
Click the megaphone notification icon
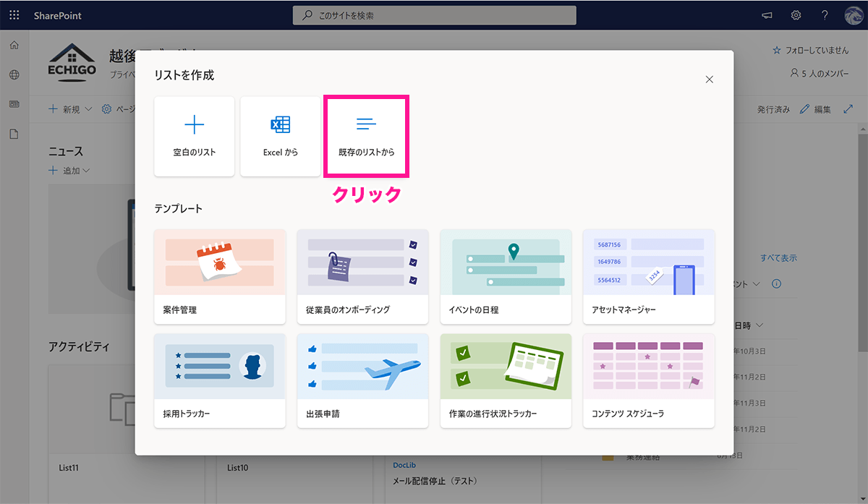(x=767, y=15)
